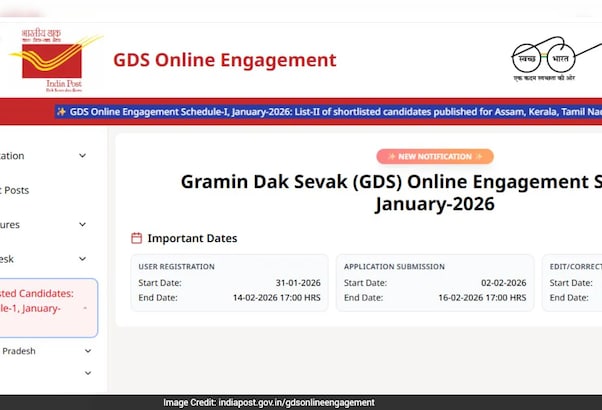Expand the sidebar item ending in 'esk'
Viewport: 602px width, 410px height.
[x=43, y=259]
